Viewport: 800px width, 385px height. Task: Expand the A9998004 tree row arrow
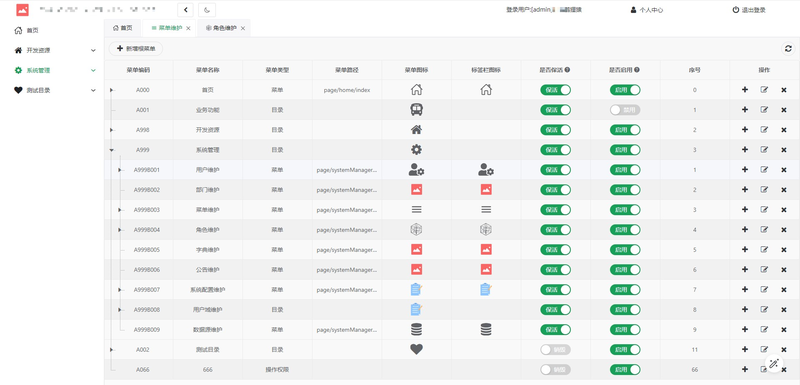click(119, 229)
